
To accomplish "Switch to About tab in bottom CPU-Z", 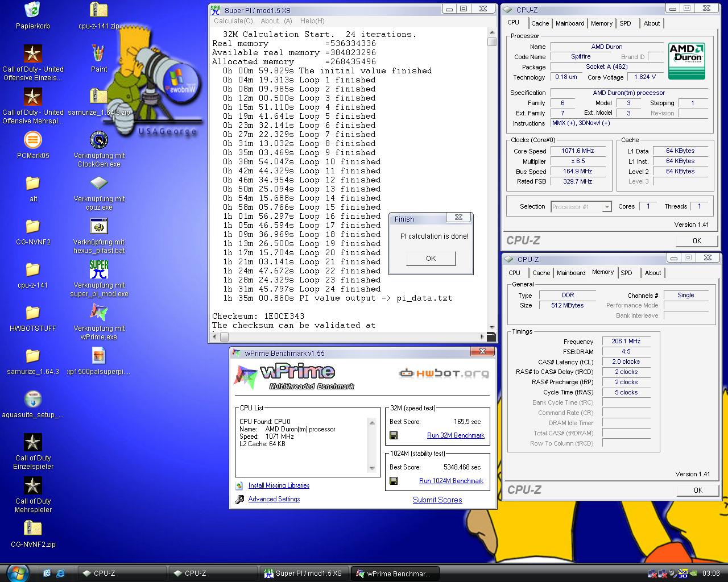I will pos(652,273).
